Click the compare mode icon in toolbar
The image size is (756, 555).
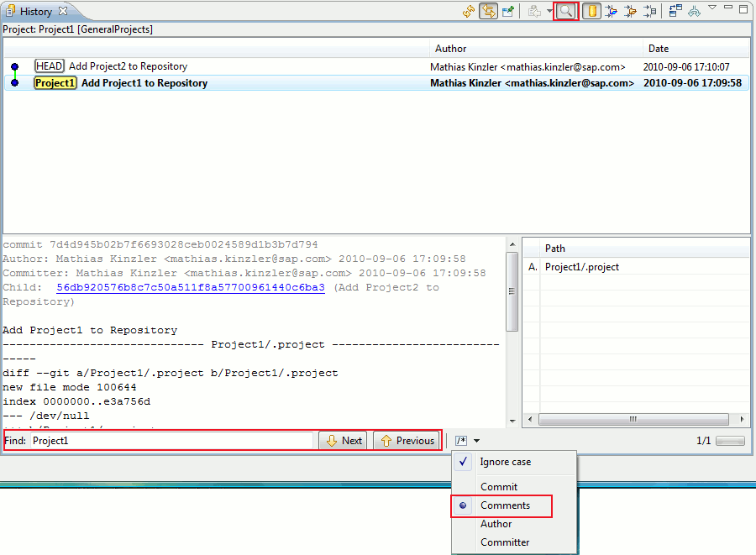pyautogui.click(x=675, y=11)
